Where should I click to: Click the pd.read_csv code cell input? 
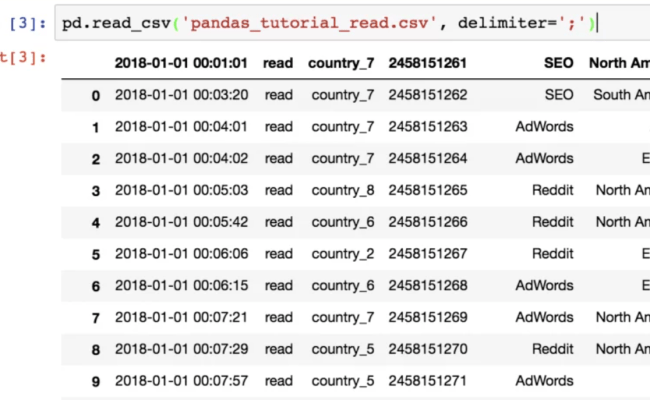pos(352,23)
